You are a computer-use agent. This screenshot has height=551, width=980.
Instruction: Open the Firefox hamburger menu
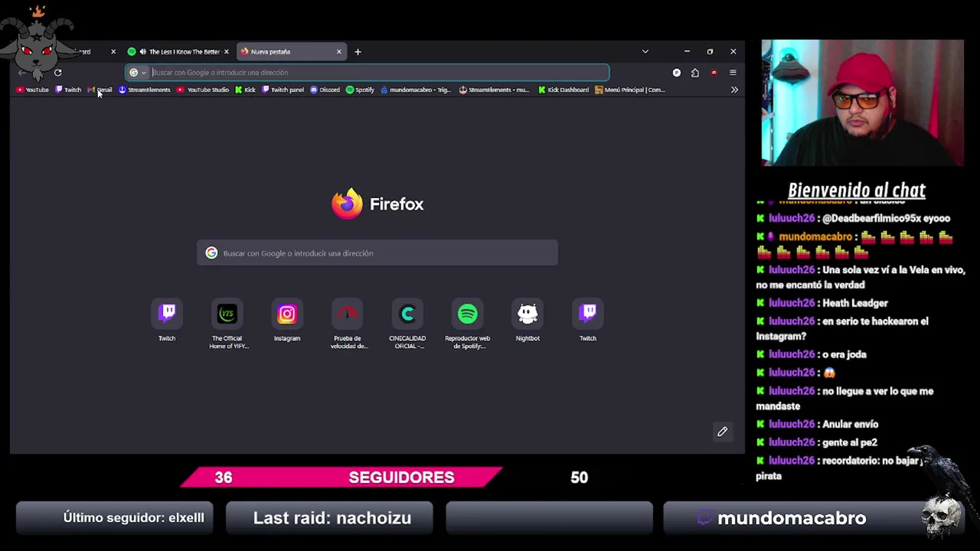pos(733,73)
